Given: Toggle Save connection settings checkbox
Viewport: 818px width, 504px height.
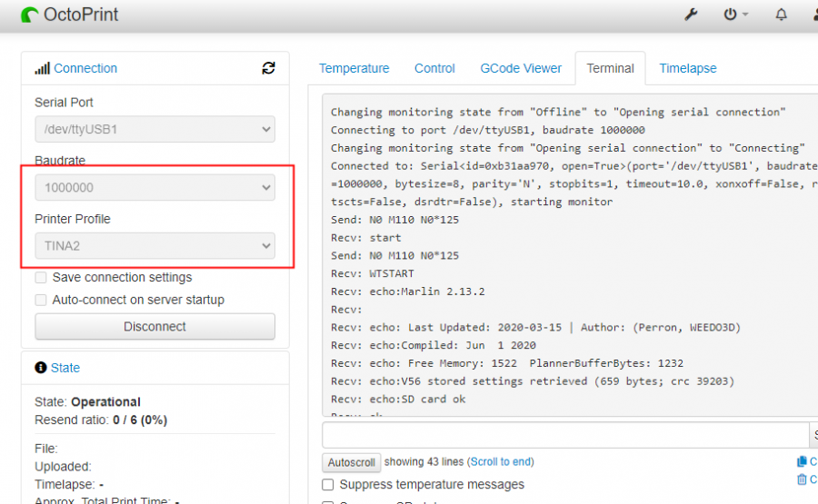Looking at the screenshot, I should point(41,277).
